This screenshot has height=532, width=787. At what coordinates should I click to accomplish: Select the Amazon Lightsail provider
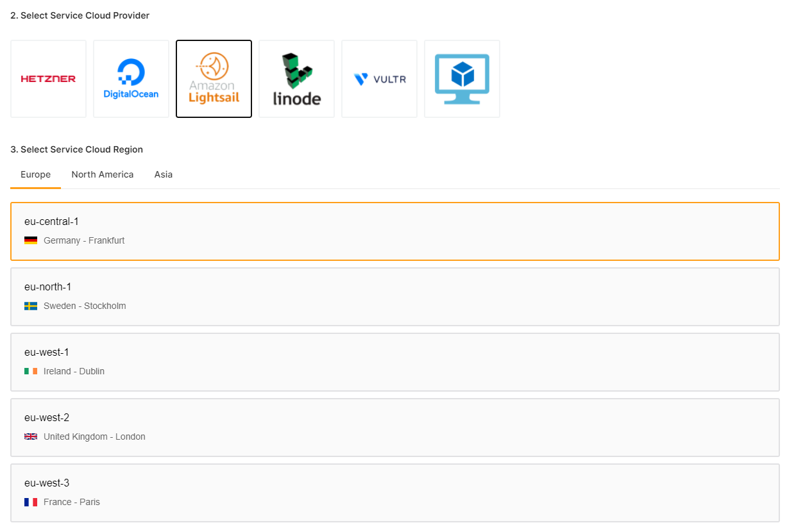pyautogui.click(x=214, y=79)
